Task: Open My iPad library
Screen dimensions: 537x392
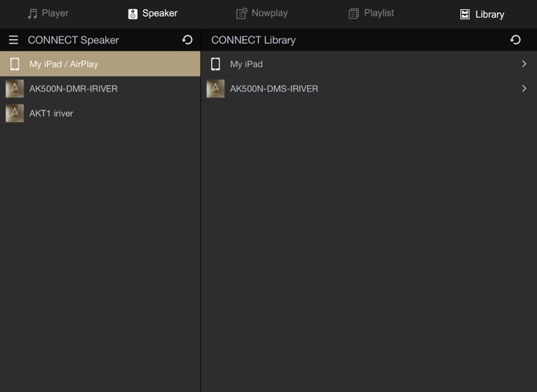Action: pos(369,64)
